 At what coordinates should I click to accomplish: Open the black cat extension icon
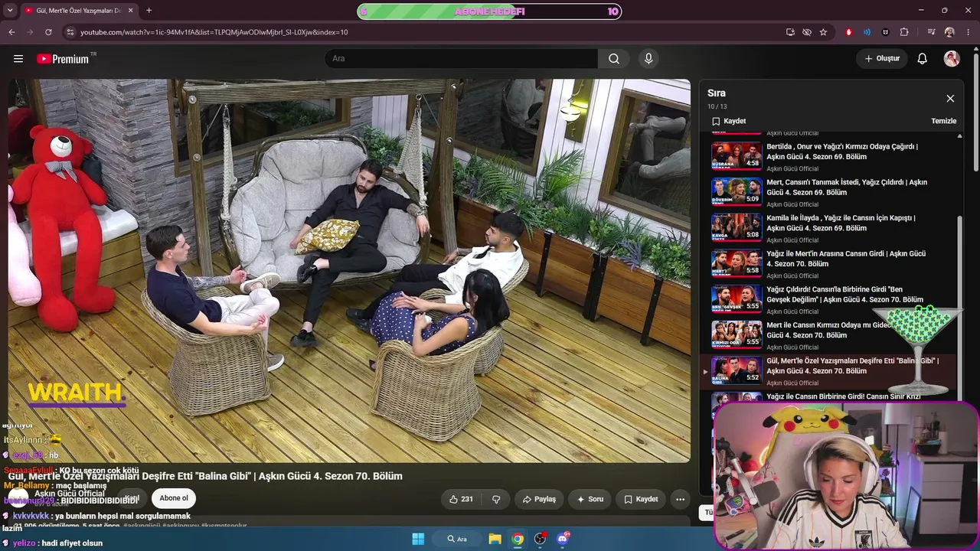click(x=886, y=32)
